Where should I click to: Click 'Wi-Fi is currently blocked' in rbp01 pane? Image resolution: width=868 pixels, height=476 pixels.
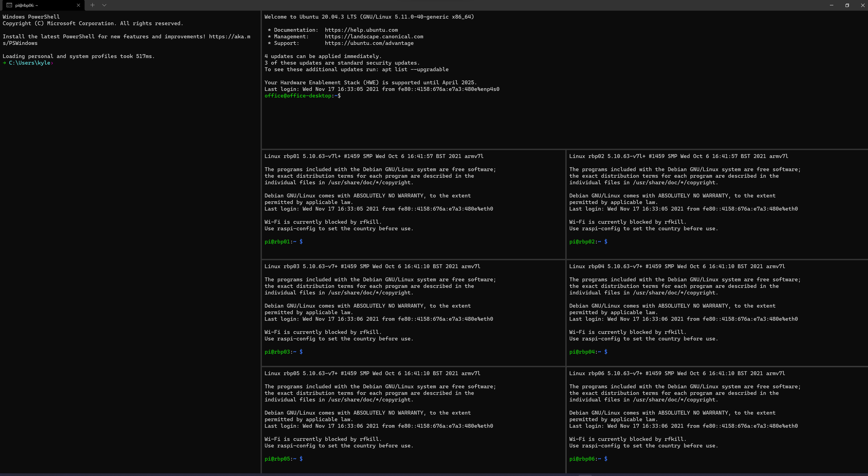(x=323, y=222)
